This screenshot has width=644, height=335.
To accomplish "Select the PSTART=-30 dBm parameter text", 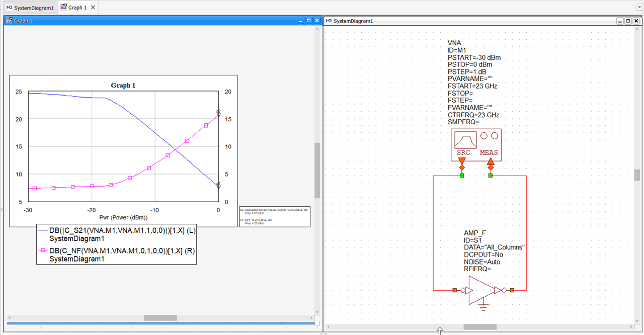I will point(474,57).
